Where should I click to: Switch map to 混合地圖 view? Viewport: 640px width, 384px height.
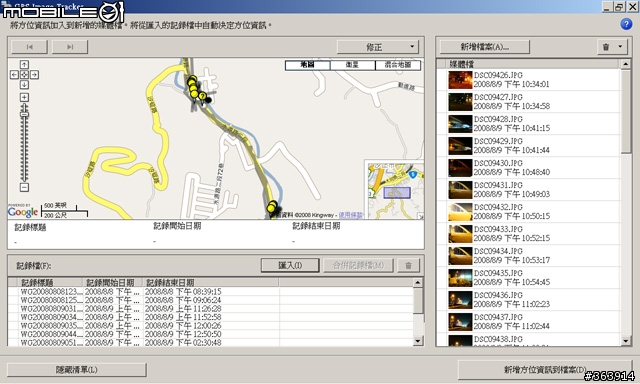[x=398, y=65]
